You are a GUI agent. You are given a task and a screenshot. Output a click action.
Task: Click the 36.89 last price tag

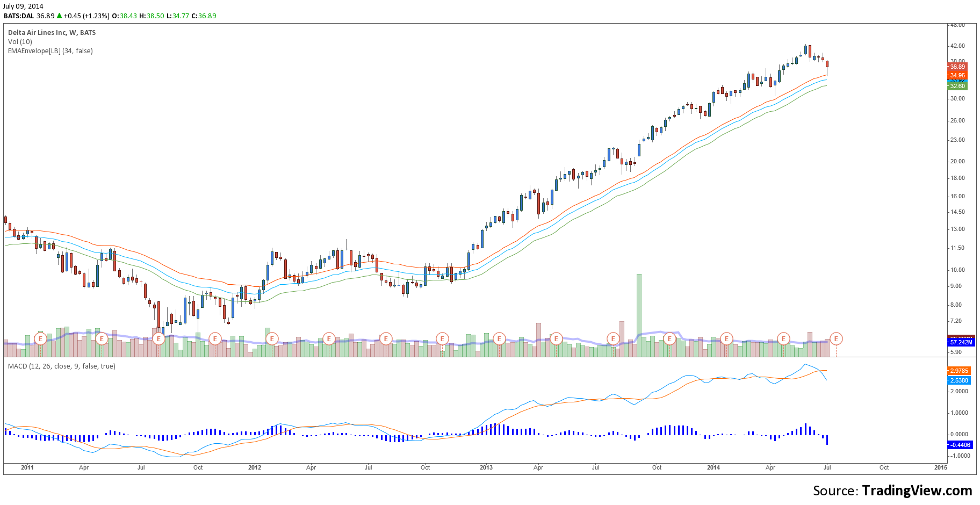point(957,67)
